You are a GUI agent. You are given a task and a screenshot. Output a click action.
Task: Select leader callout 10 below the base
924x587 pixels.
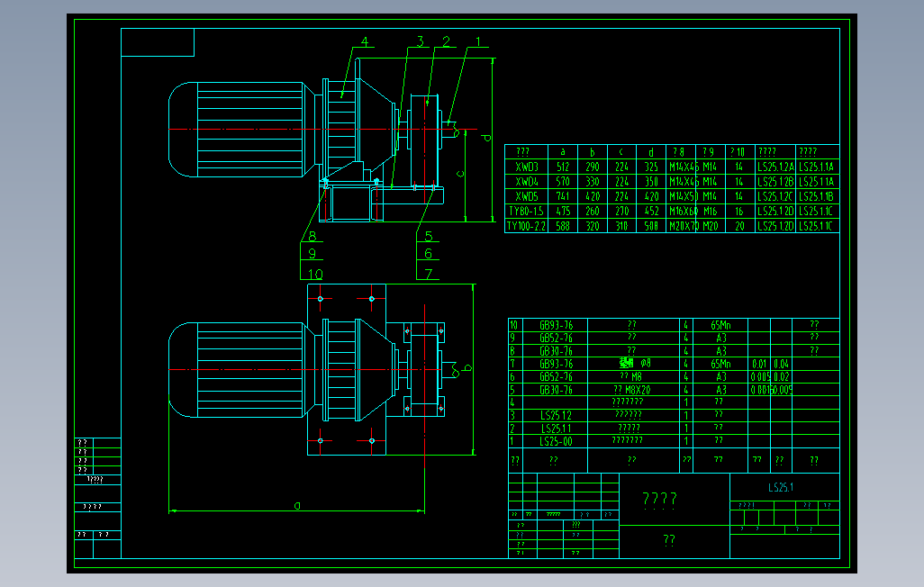315,274
